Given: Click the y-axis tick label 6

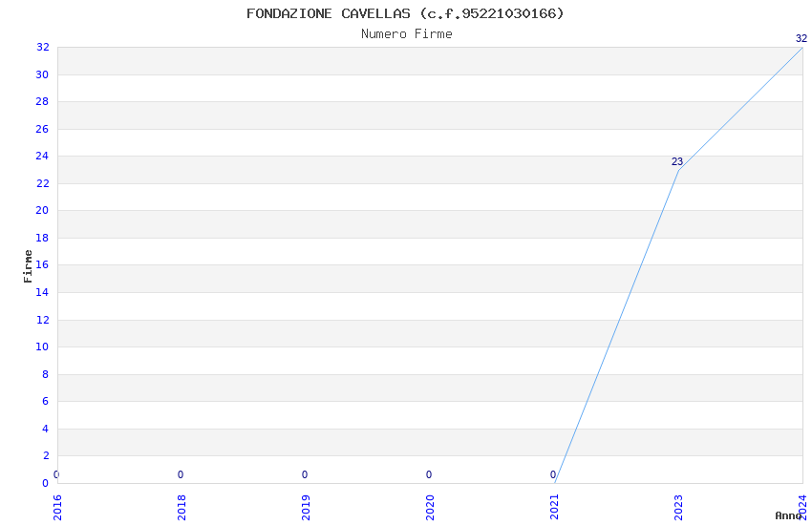Looking at the screenshot, I should point(46,401).
